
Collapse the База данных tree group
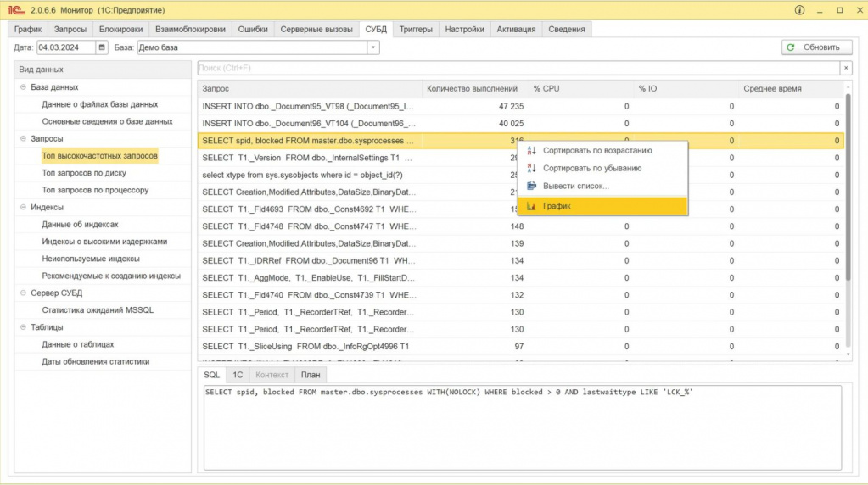23,86
